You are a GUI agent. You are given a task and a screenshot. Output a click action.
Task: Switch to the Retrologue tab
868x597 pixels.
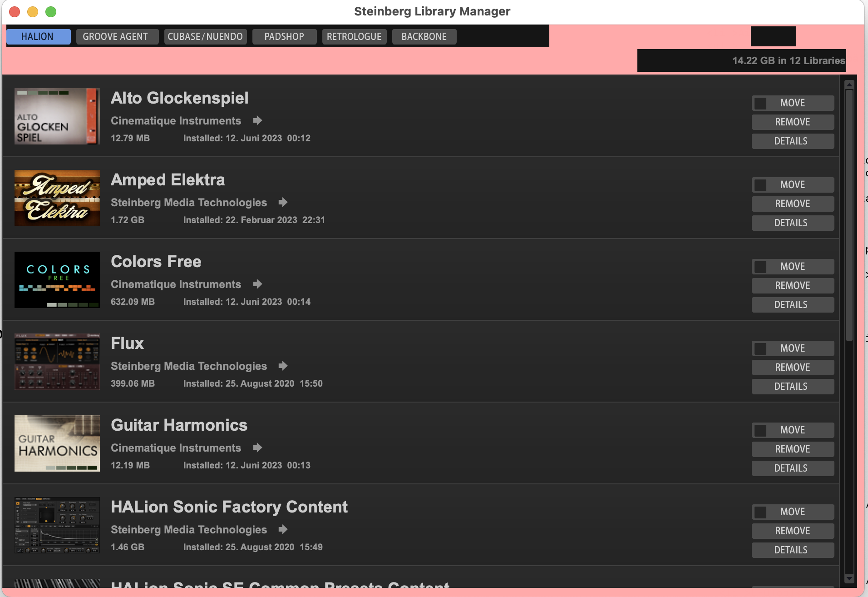(354, 37)
